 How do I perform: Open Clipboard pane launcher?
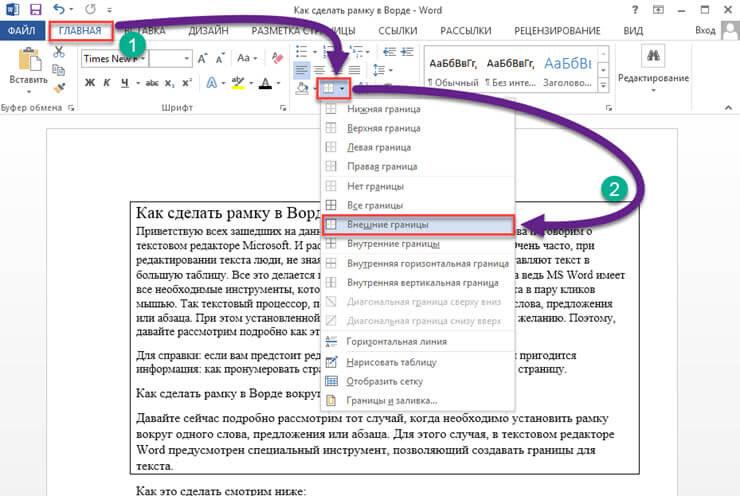click(x=71, y=108)
